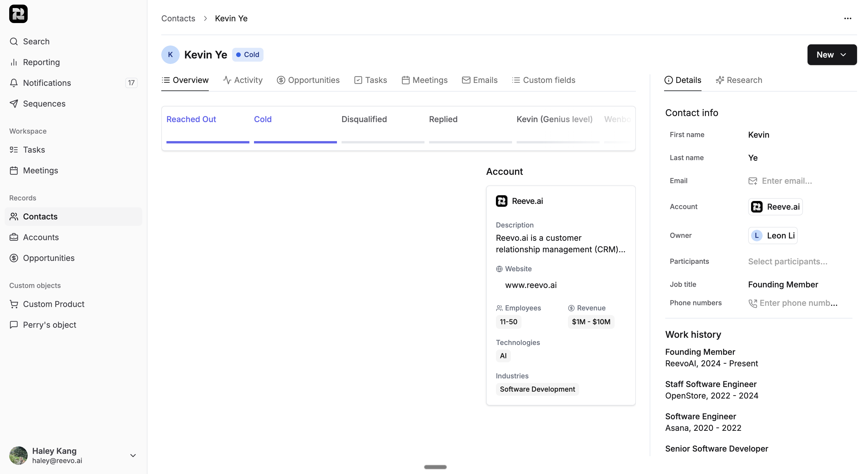Image resolution: width=868 pixels, height=474 pixels.
Task: Open Perry's object in the sidebar
Action: pos(49,325)
